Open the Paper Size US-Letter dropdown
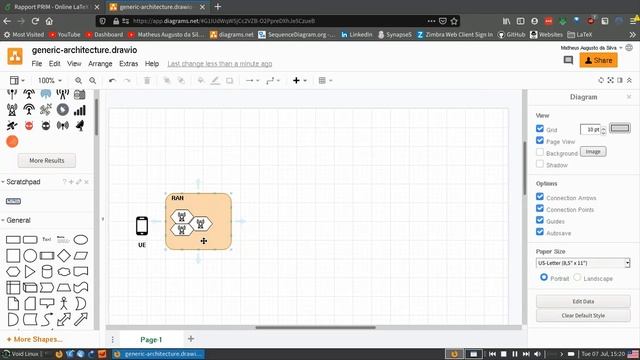 click(x=583, y=263)
